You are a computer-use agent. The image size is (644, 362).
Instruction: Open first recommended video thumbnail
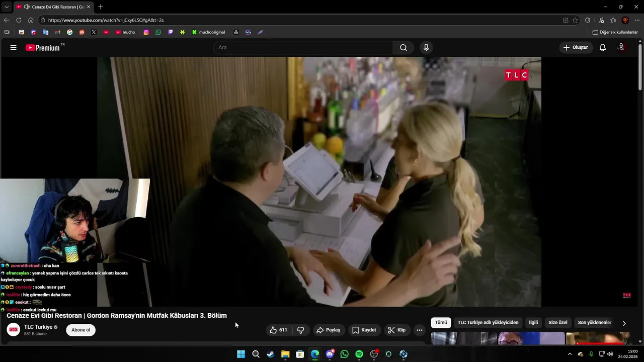pos(463,339)
